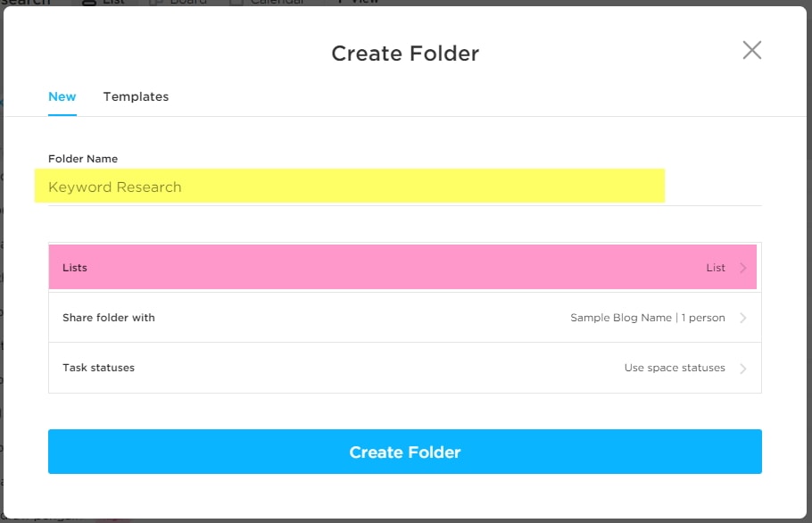
Task: Click the List value in Lists row
Action: point(716,268)
